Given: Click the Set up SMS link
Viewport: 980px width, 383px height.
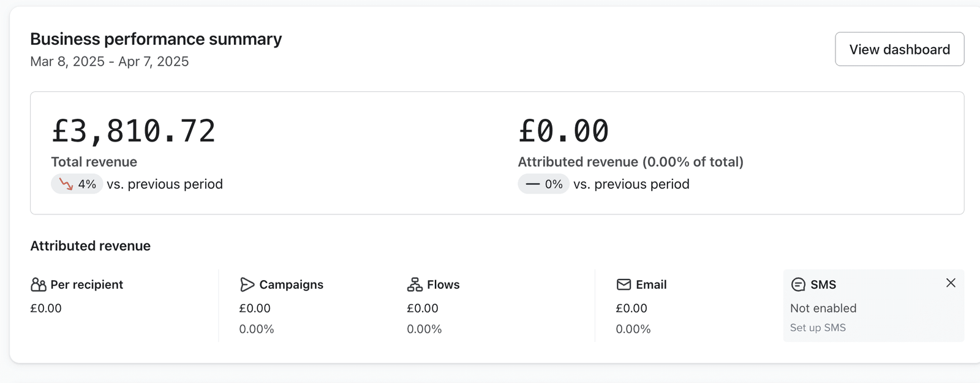Looking at the screenshot, I should 818,328.
